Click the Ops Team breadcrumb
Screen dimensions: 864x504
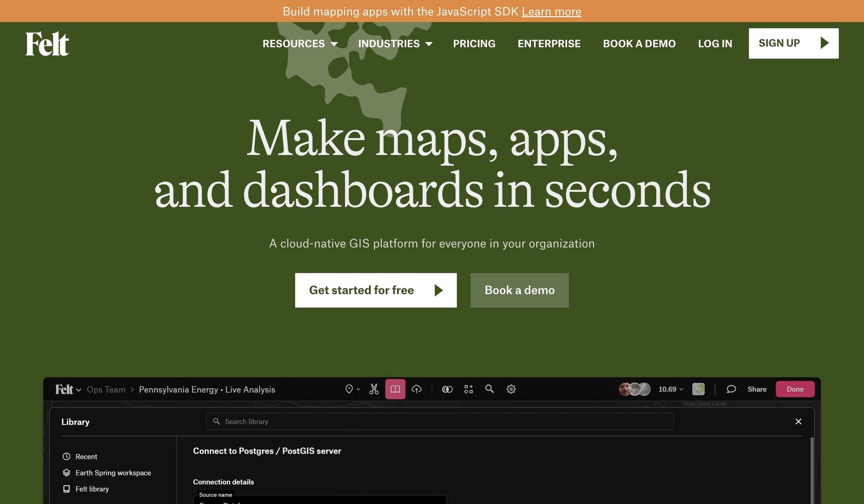click(106, 389)
